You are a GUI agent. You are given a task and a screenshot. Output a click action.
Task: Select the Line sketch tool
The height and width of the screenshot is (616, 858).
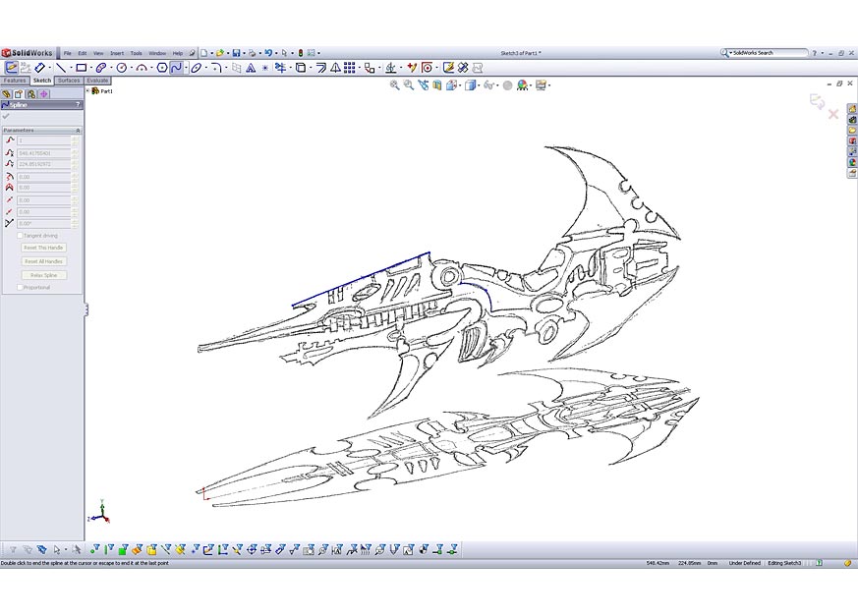point(61,68)
